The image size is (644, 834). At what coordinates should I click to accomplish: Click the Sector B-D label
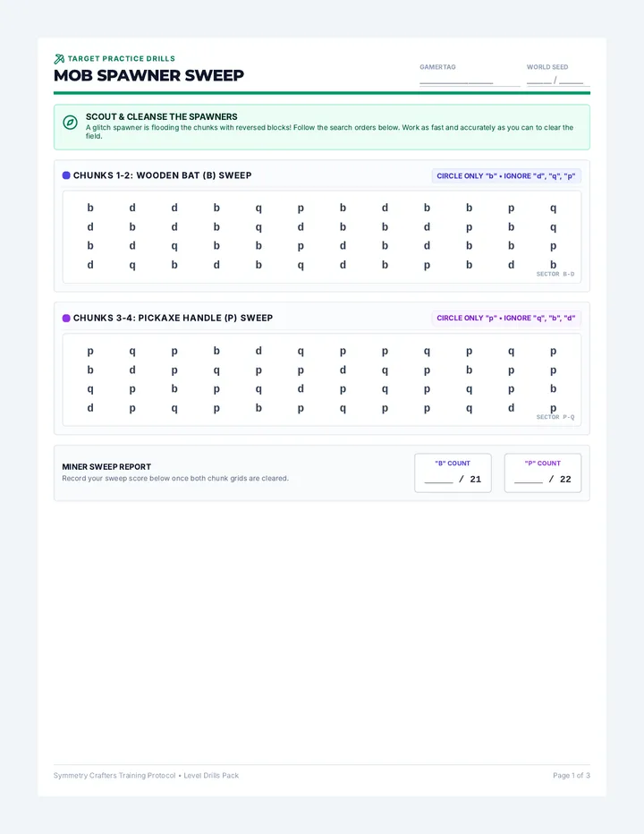click(555, 275)
